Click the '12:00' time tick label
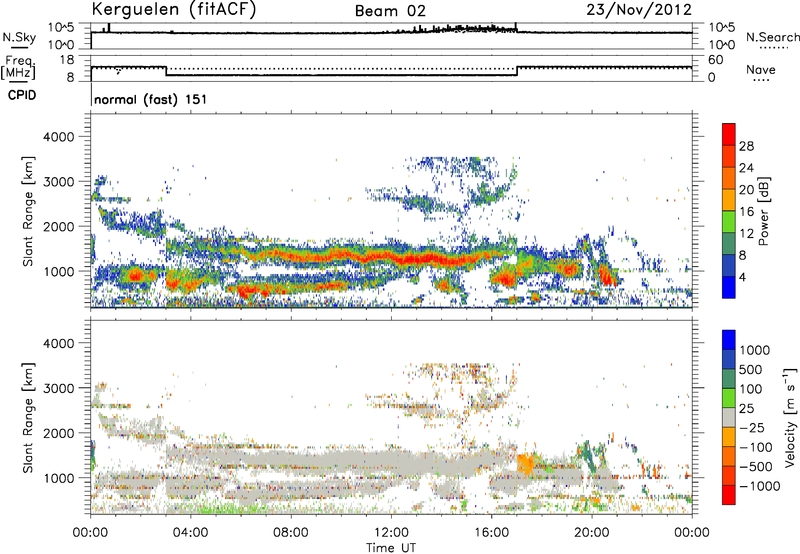 [391, 533]
